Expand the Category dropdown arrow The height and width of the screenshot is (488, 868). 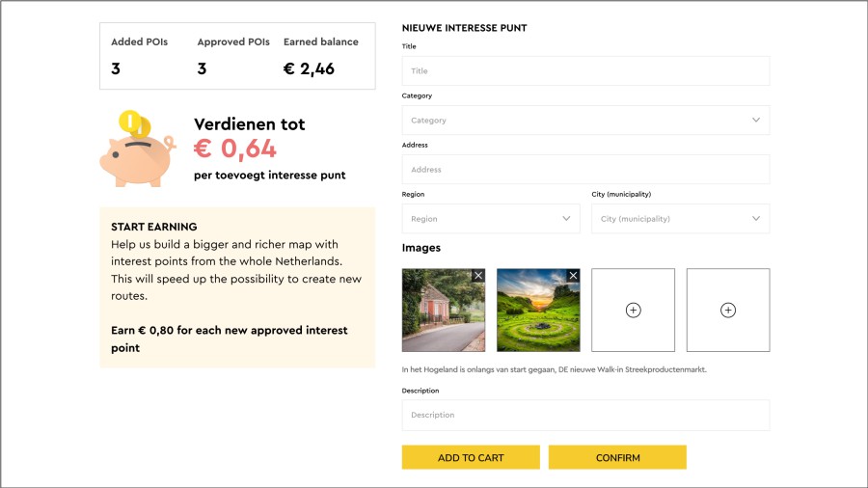[x=755, y=121]
